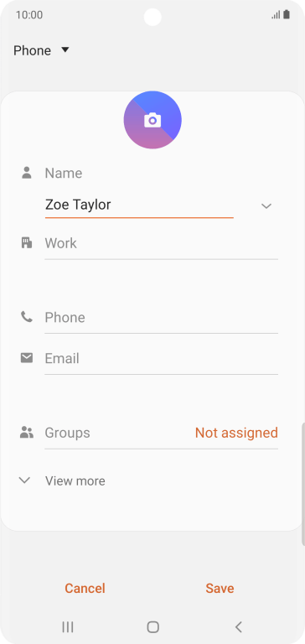Tap the battery status icon
The height and width of the screenshot is (644, 305).
(x=287, y=15)
